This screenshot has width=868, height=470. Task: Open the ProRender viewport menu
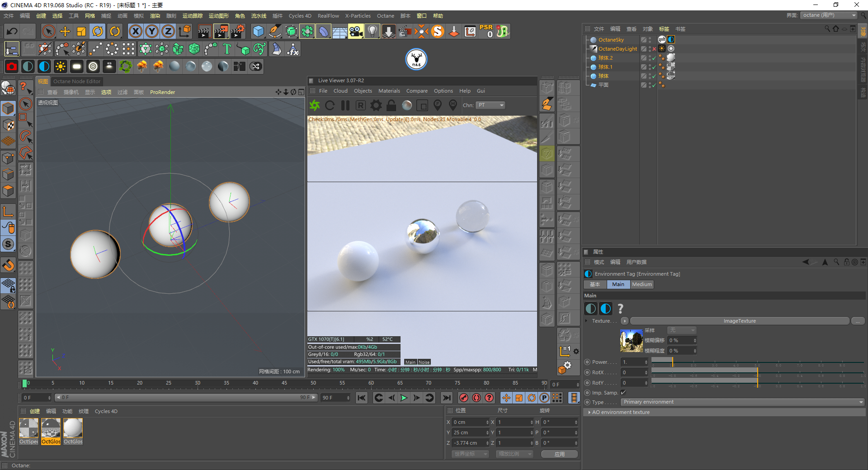pyautogui.click(x=163, y=92)
